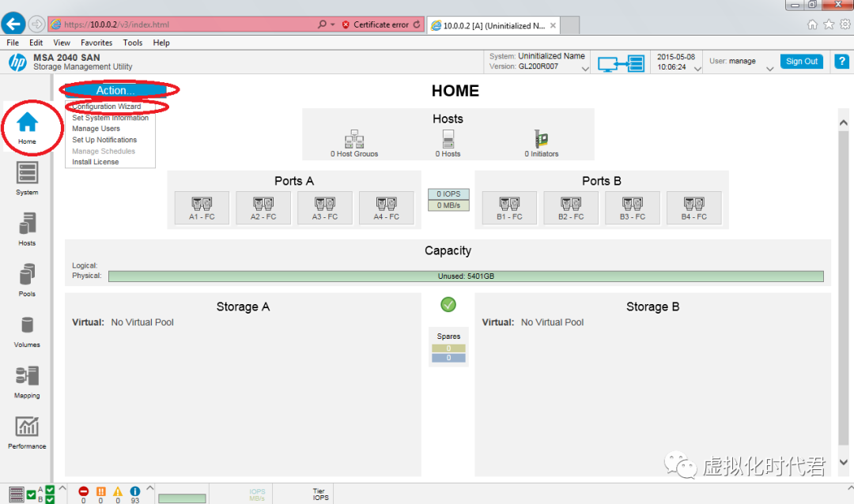Click the footer capacity utilization bar
Image resolution: width=854 pixels, height=504 pixels.
182,498
